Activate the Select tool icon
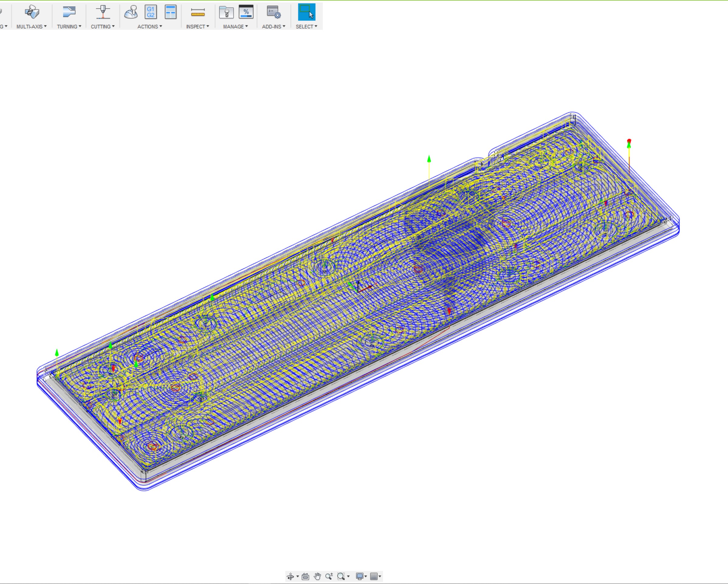 307,12
